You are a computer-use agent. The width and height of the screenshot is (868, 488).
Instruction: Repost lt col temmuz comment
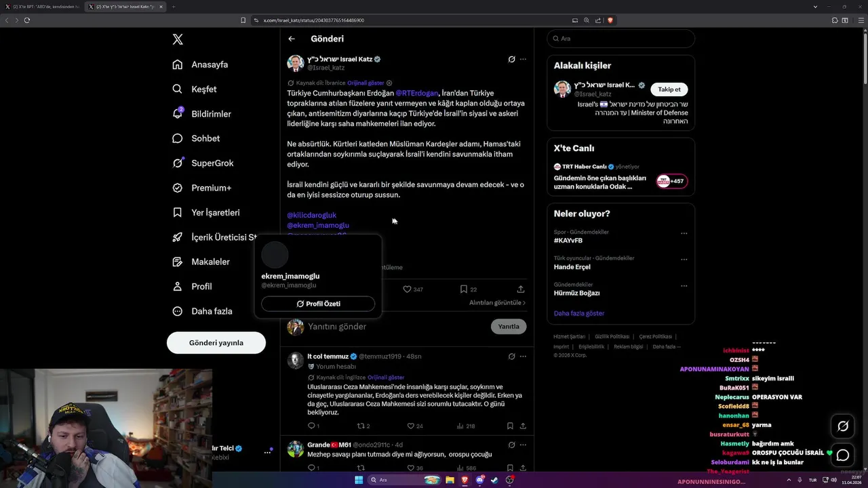pos(363,426)
